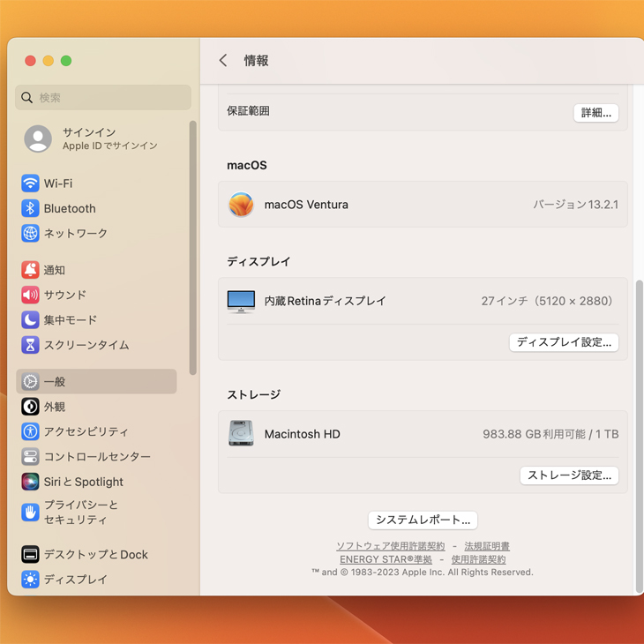Select the サウンド speaker icon
The image size is (644, 644).
click(x=30, y=295)
